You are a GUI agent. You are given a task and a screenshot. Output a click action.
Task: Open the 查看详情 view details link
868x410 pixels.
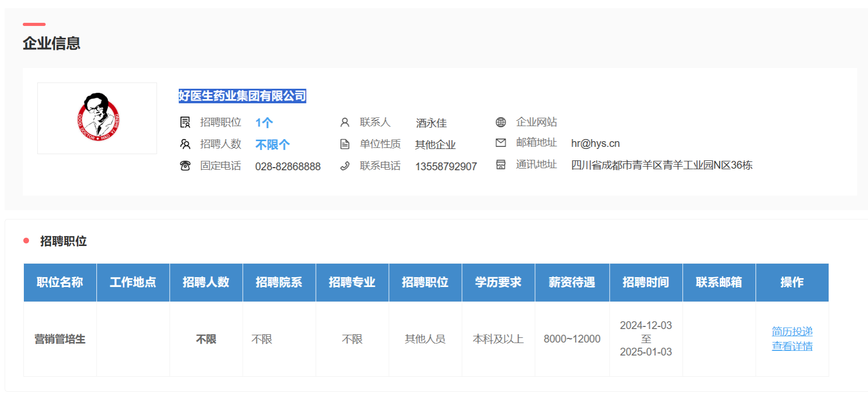tap(792, 346)
